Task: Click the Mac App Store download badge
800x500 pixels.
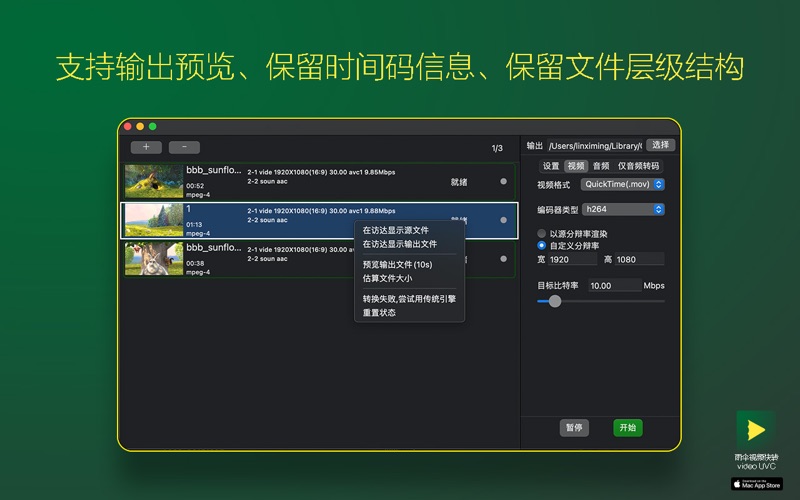Action: pyautogui.click(x=757, y=484)
